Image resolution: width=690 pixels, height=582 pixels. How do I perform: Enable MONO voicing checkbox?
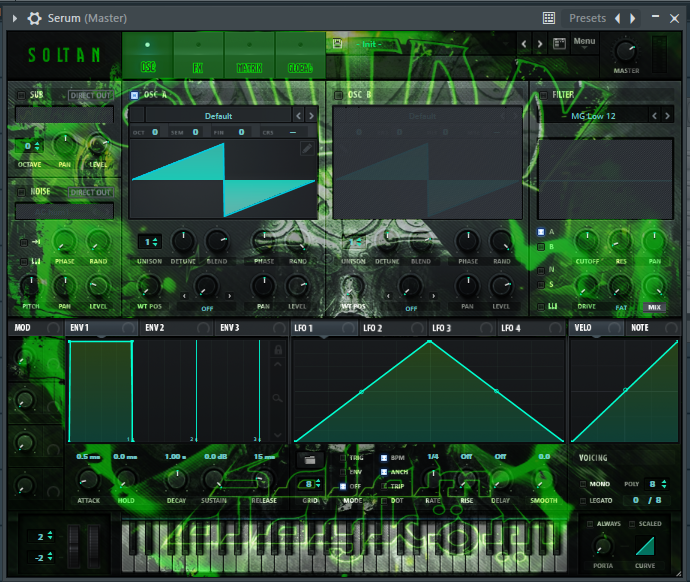click(583, 484)
